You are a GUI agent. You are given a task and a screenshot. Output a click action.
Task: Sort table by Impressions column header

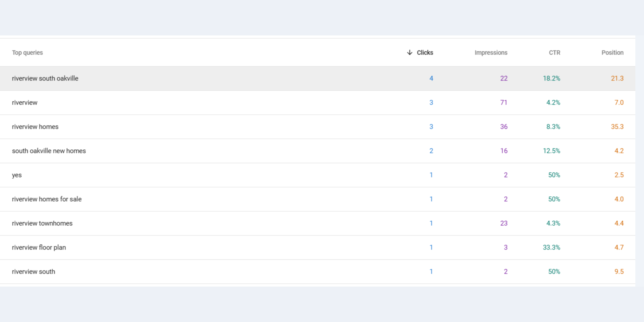pos(491,53)
